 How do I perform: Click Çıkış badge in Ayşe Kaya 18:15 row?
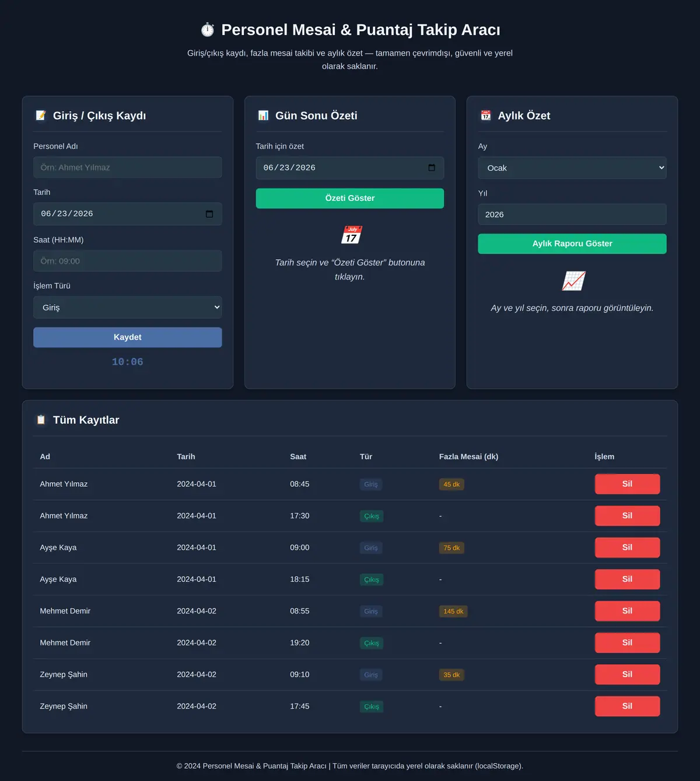(372, 580)
